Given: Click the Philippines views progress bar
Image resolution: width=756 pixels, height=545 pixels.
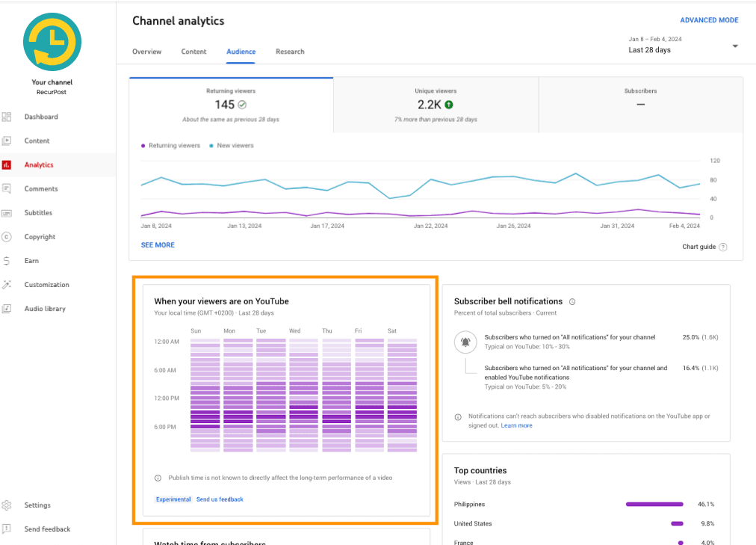Looking at the screenshot, I should point(654,504).
